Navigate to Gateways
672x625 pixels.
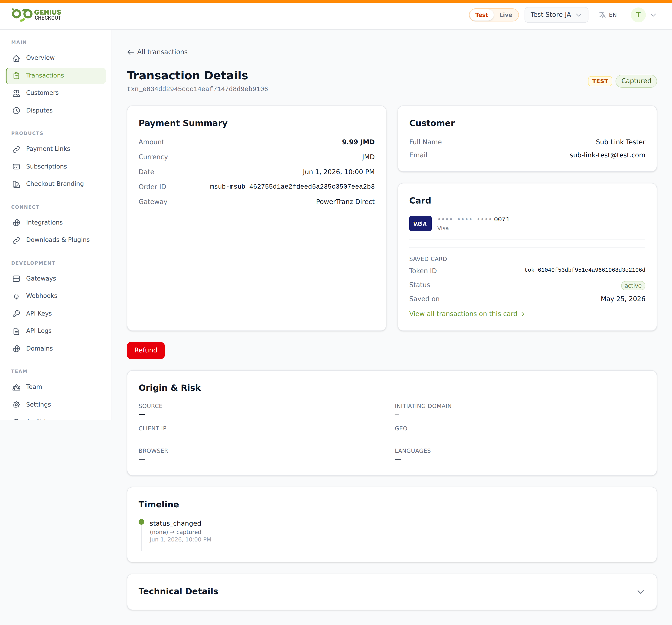coord(56,278)
